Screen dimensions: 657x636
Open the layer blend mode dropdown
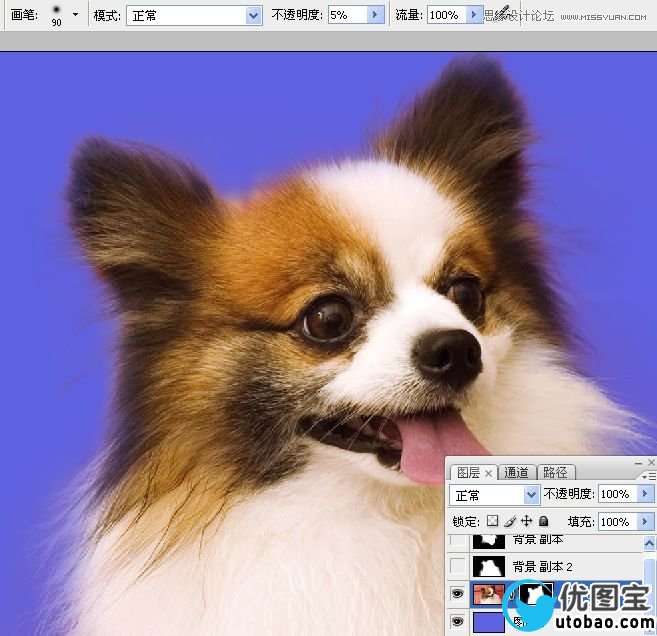click(x=494, y=496)
